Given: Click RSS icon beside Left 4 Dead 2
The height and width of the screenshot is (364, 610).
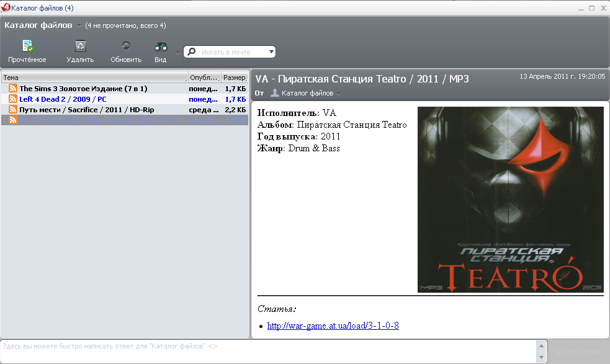Looking at the screenshot, I should pyautogui.click(x=12, y=99).
